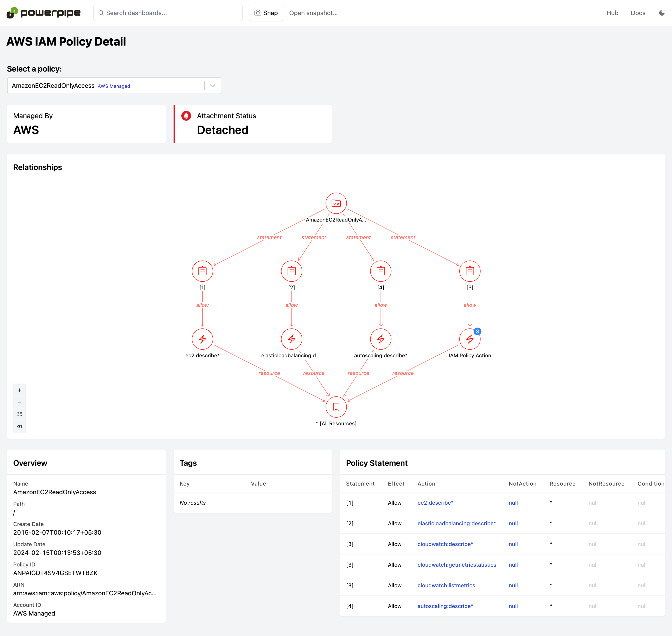Click the AmazonEC2ReadOnlyAccess policy node icon

point(336,203)
